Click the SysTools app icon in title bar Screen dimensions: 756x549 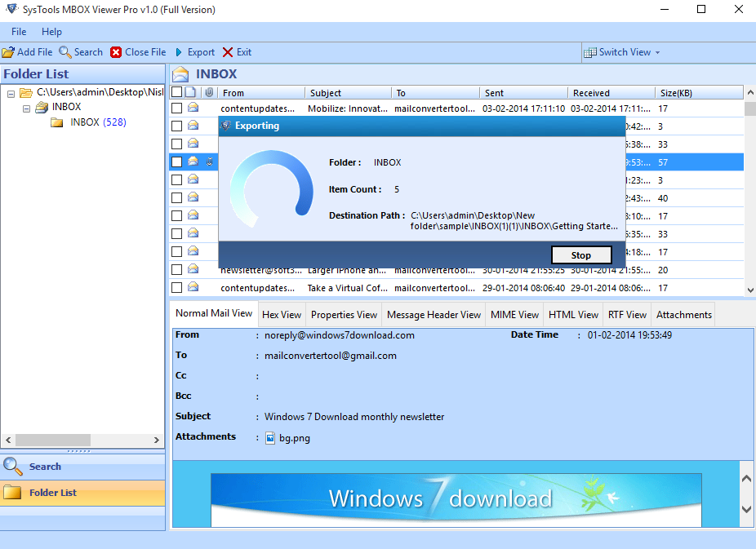(x=12, y=9)
